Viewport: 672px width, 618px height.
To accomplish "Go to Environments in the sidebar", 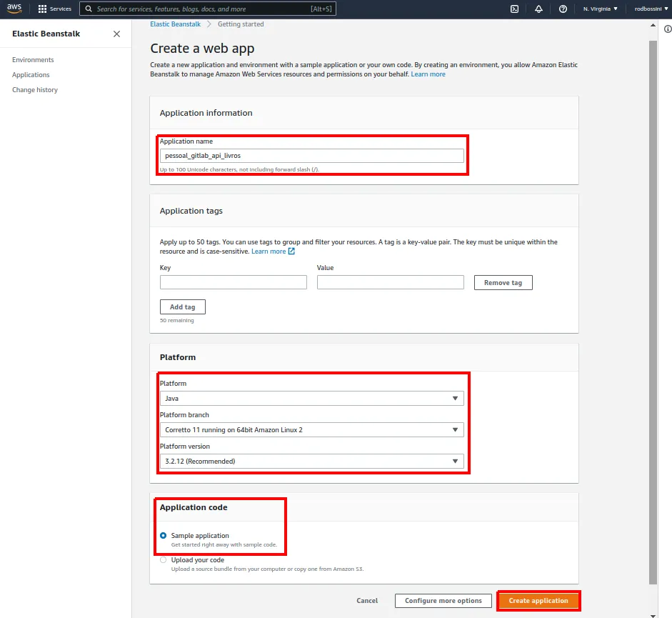I will coord(33,59).
